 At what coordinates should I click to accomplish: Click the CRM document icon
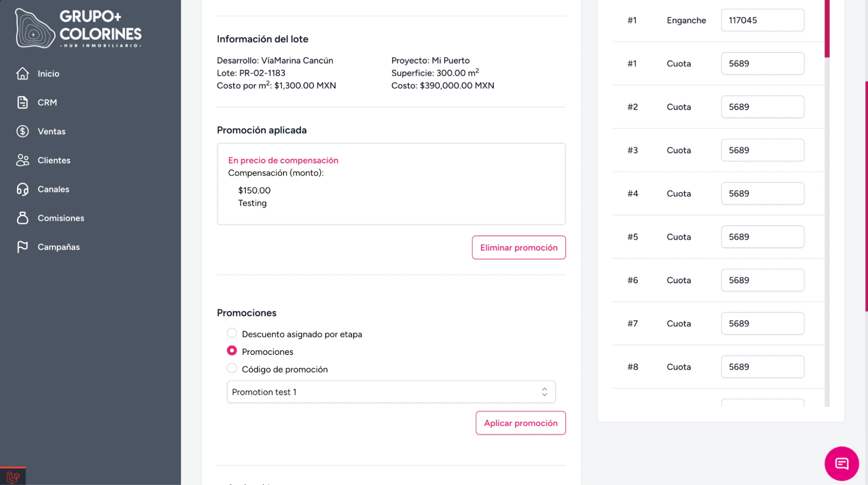pyautogui.click(x=23, y=102)
